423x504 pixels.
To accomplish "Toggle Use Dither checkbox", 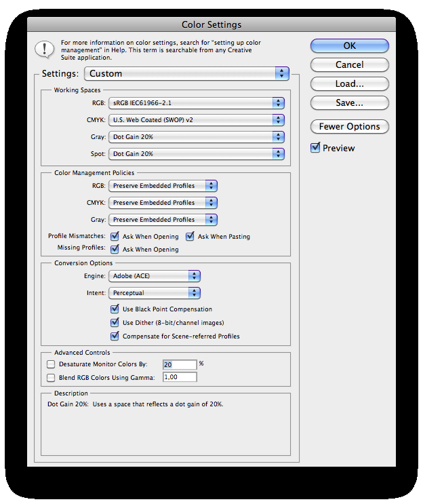I will [x=115, y=322].
